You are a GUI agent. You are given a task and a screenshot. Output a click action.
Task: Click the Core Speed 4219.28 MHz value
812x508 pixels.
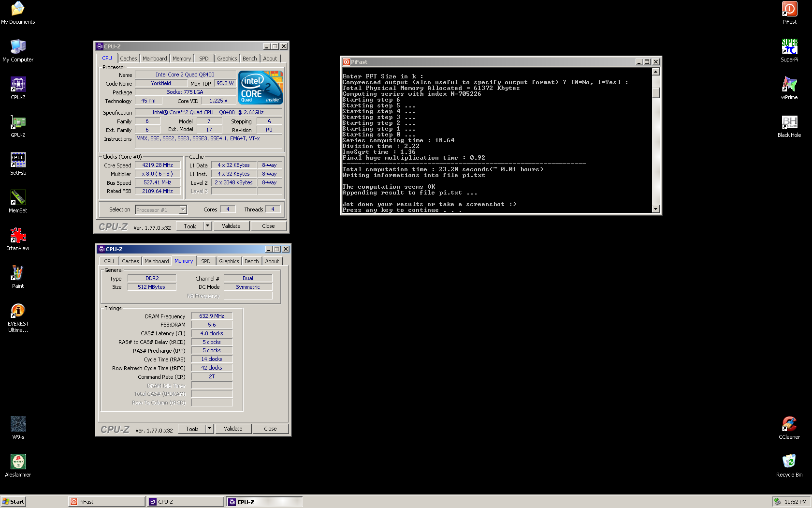pos(158,165)
